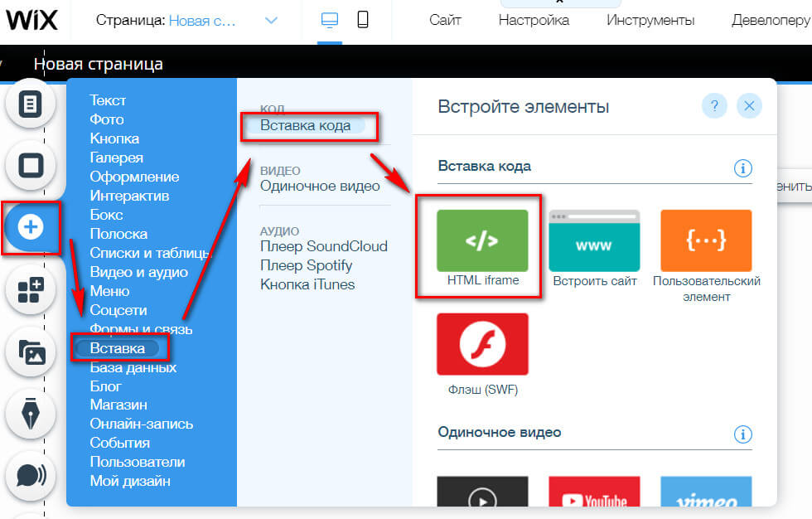The width and height of the screenshot is (812, 519).
Task: Open the help question mark in embed panel
Action: click(x=714, y=106)
